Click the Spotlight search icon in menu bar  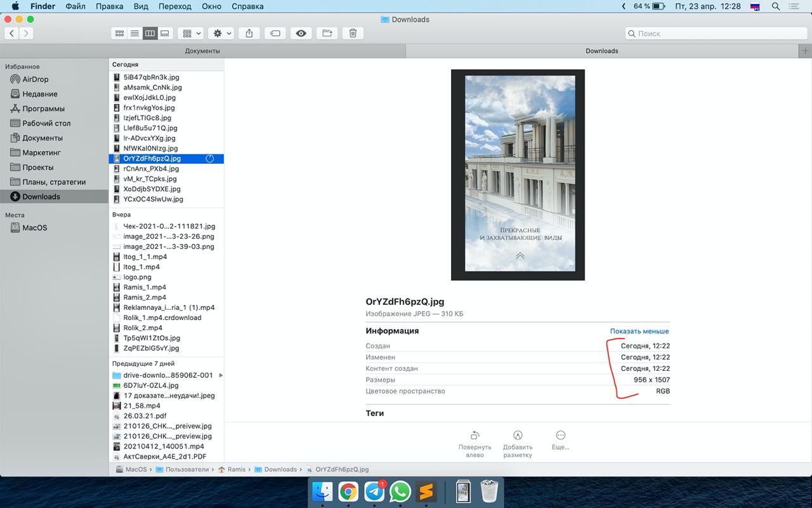(775, 6)
